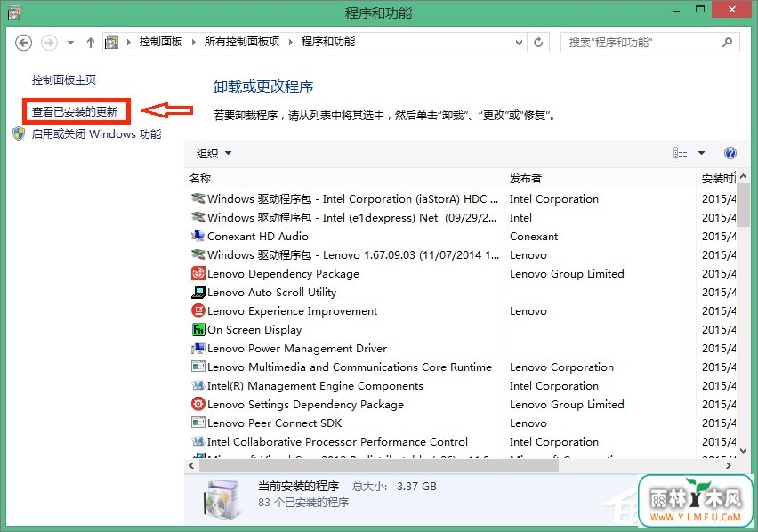Click the forward navigation arrow

point(49,43)
